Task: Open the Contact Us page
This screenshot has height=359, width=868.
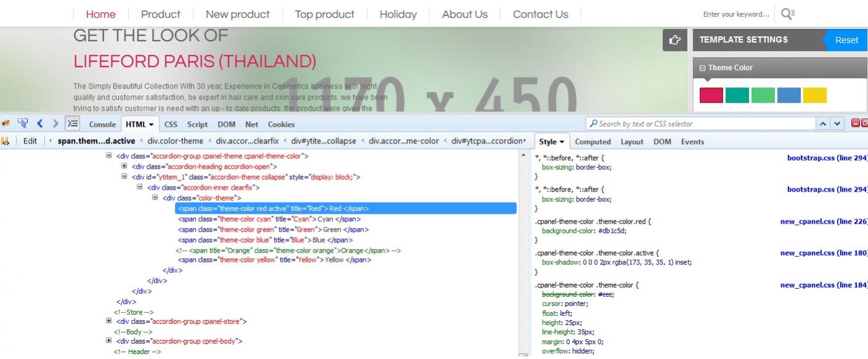Action: pos(540,14)
